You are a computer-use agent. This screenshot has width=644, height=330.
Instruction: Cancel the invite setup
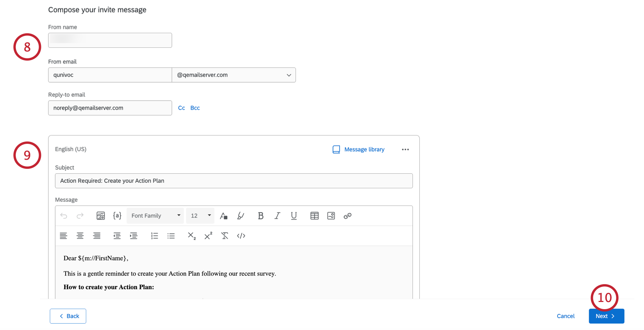(x=566, y=316)
